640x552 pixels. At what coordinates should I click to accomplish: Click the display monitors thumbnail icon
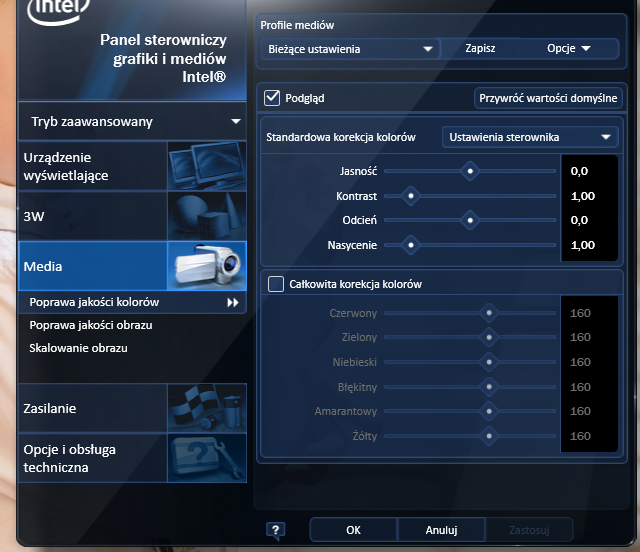[x=207, y=166]
